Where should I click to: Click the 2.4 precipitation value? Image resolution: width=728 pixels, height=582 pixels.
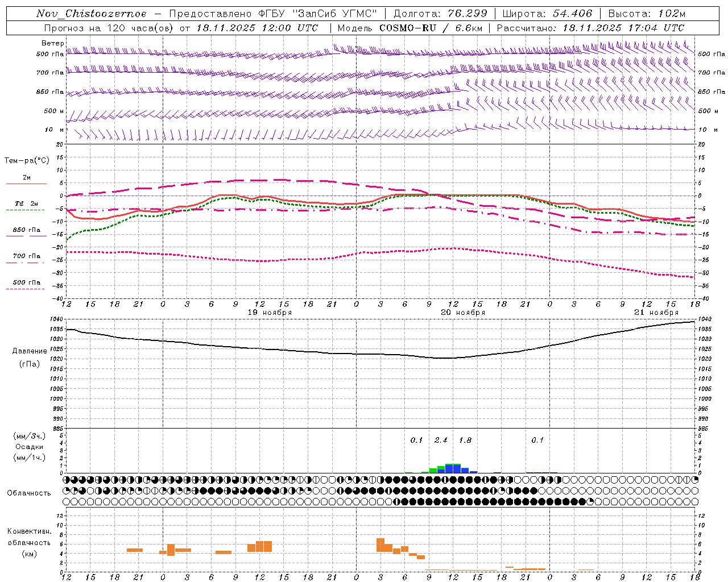coord(441,440)
